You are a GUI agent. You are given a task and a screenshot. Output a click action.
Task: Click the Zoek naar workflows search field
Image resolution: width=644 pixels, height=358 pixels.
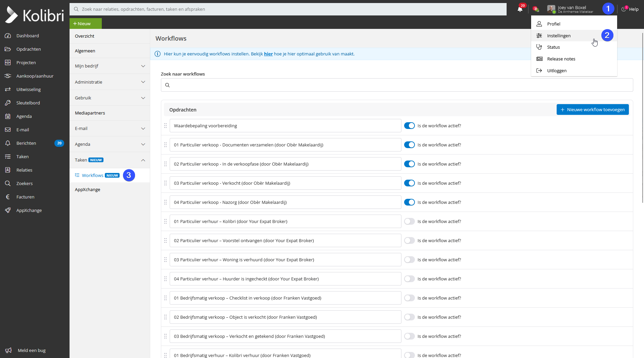[x=396, y=85]
